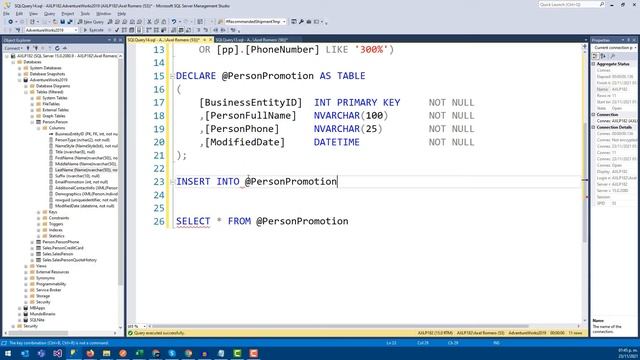Collapse the Databases node
Image resolution: width=640 pixels, height=360 pixels.
13,62
